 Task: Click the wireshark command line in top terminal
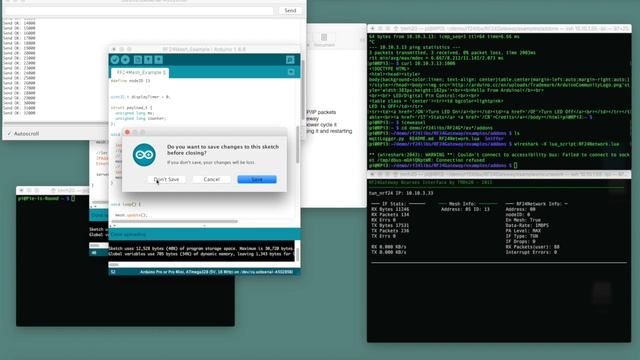click(x=494, y=144)
